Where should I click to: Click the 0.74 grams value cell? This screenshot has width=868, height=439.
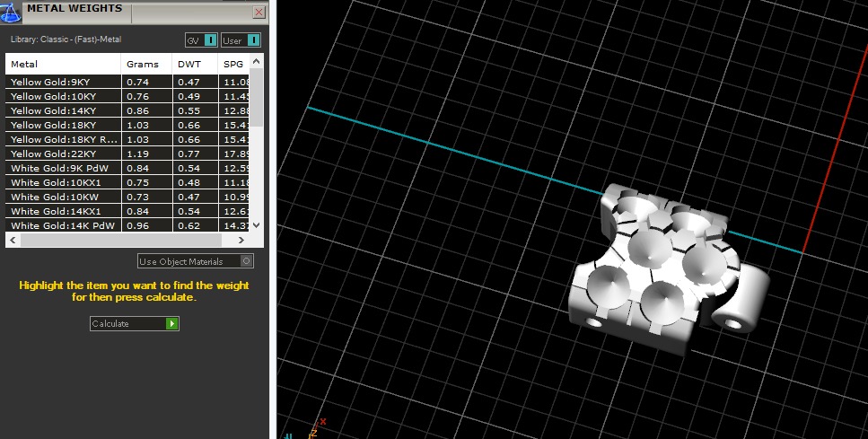pos(146,82)
